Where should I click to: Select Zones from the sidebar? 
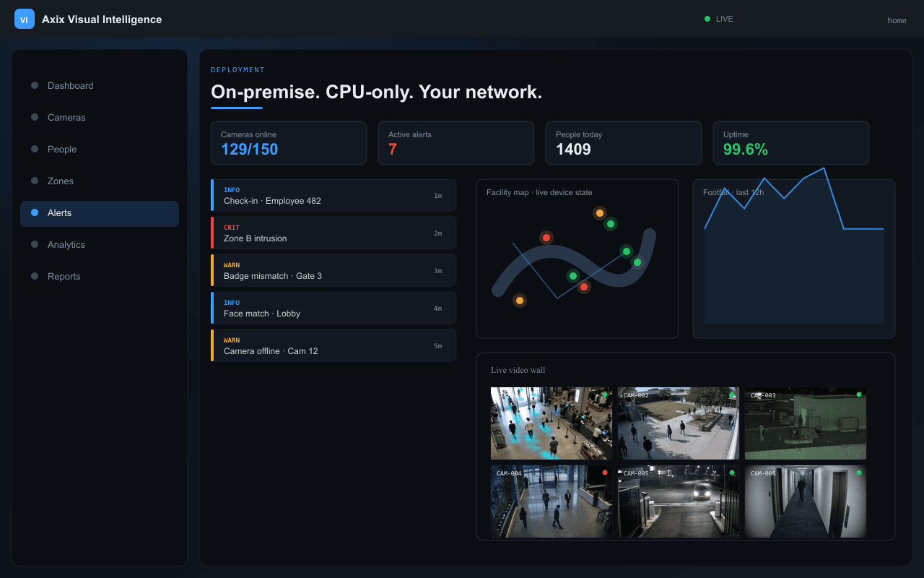[100, 181]
